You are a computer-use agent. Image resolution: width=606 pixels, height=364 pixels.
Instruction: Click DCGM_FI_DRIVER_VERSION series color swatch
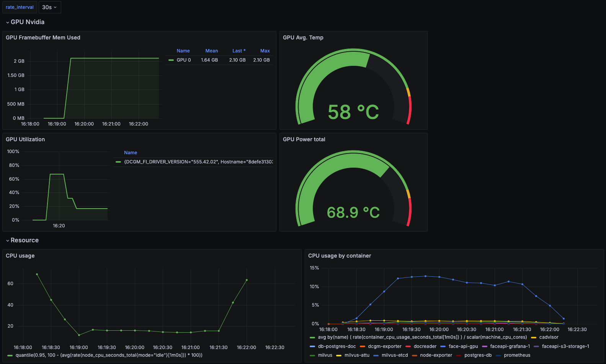click(x=118, y=162)
